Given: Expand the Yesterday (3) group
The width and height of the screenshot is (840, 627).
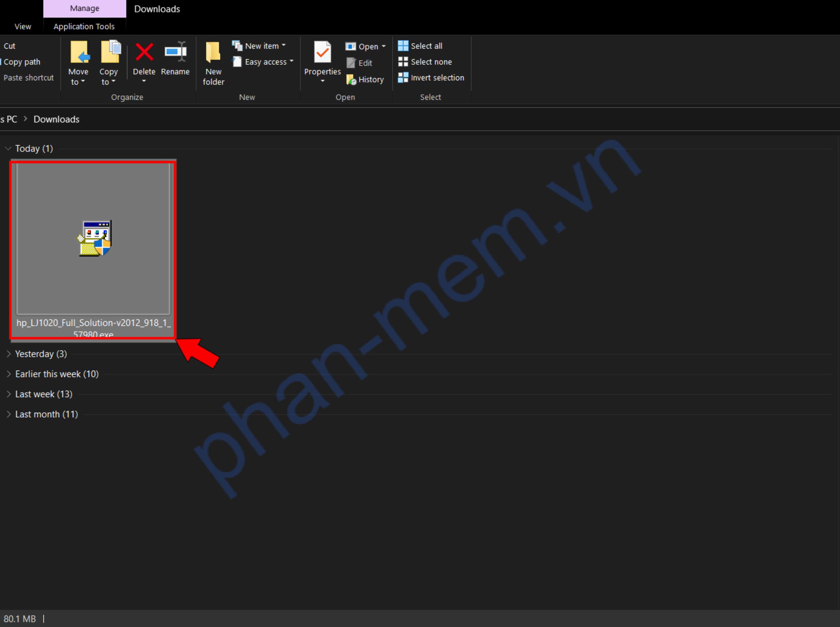Looking at the screenshot, I should pyautogui.click(x=9, y=354).
